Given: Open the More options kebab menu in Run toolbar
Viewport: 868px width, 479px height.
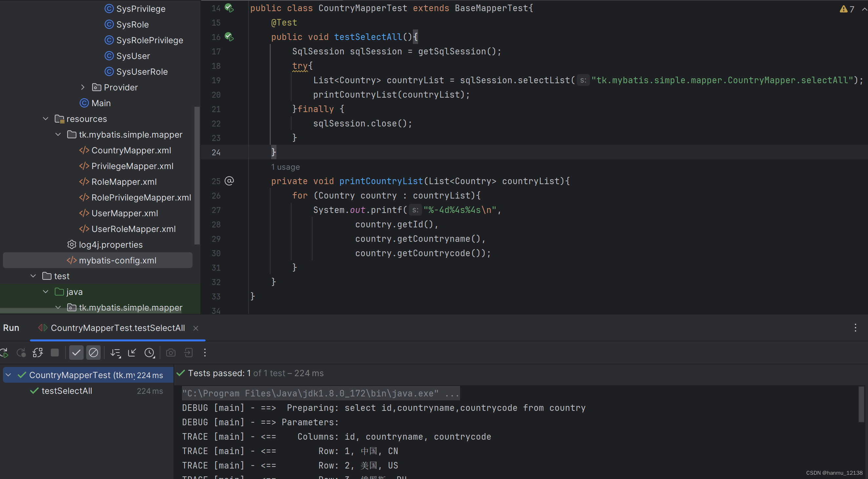Looking at the screenshot, I should tap(205, 353).
